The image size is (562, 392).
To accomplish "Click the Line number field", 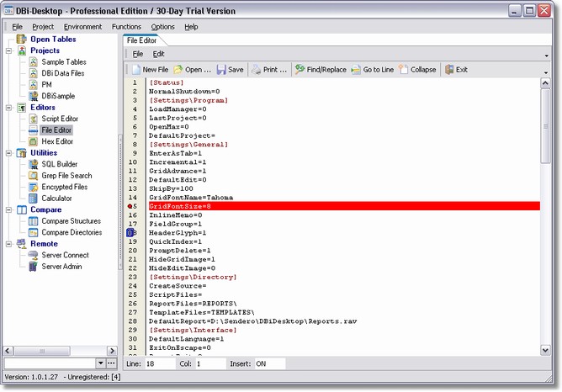I will [160, 363].
